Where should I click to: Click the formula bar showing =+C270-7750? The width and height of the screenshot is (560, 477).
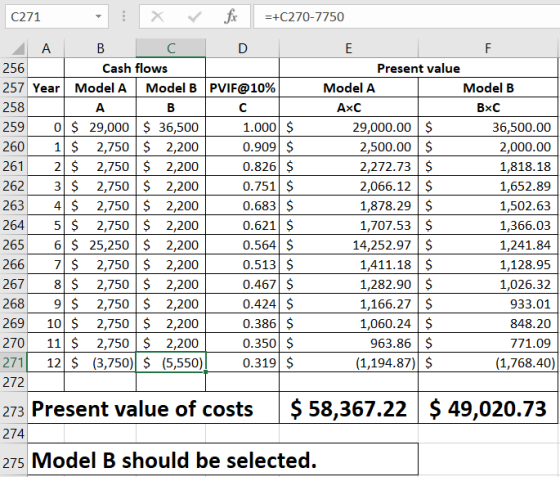(406, 16)
